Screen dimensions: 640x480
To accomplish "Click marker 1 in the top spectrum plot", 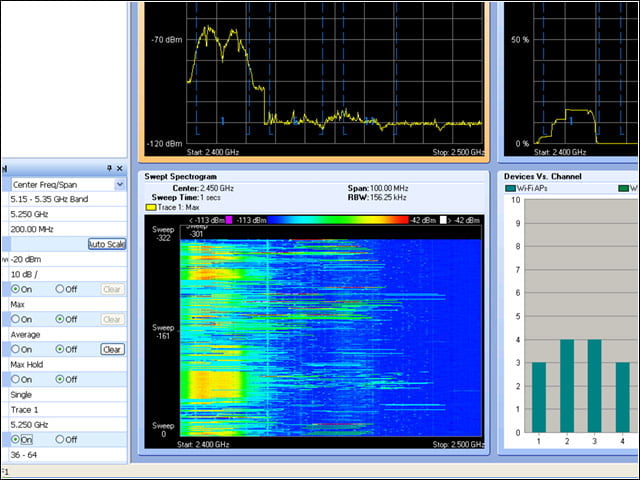I will coord(222,121).
